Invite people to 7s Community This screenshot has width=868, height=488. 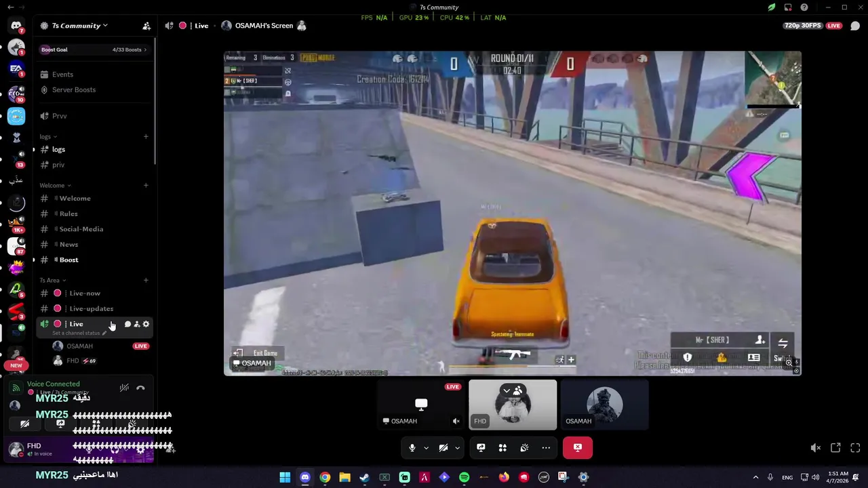(146, 26)
